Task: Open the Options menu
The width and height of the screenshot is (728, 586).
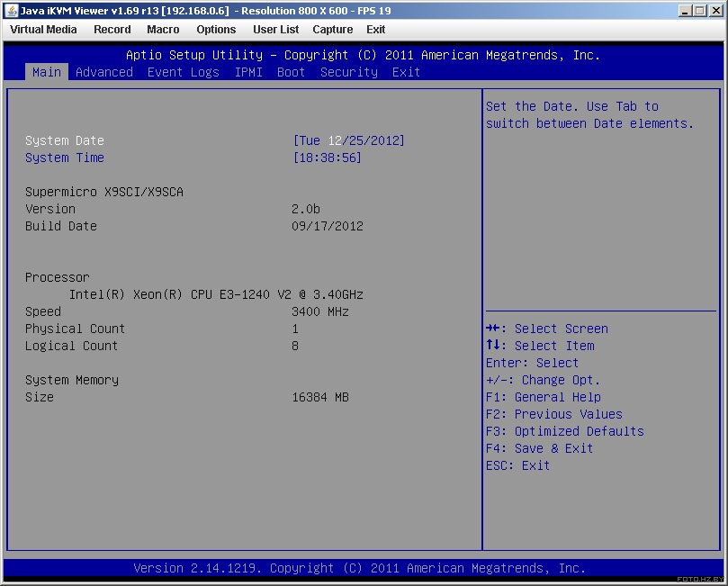Action: coord(216,30)
